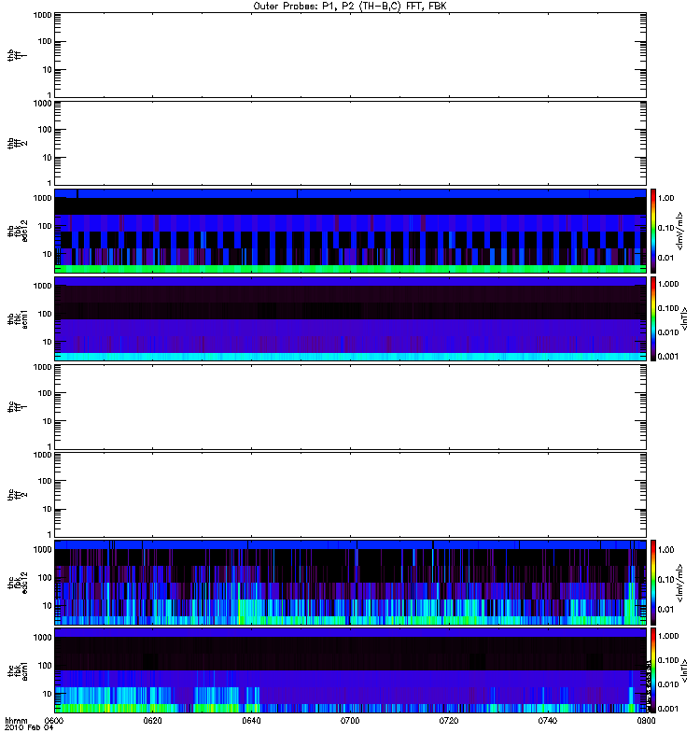
Task: Click the thc fbk scm1 color bar
Action: pos(652,670)
